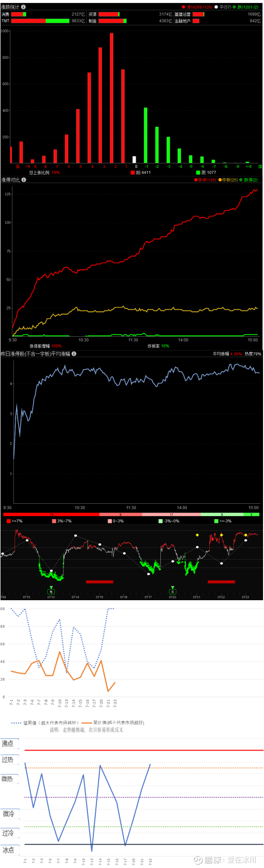This screenshot has height=868, width=264.
Task: Click the green 买 marker near 0720
Action: pos(173,591)
